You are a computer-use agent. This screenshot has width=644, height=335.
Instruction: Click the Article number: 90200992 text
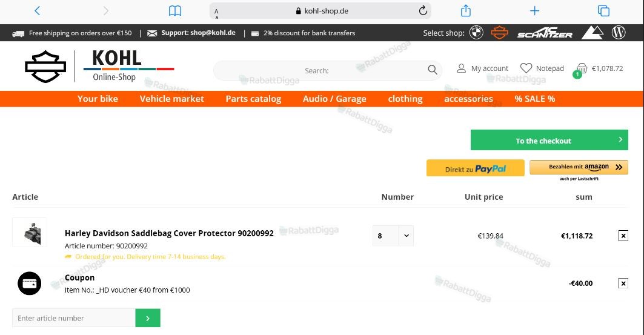click(x=106, y=246)
